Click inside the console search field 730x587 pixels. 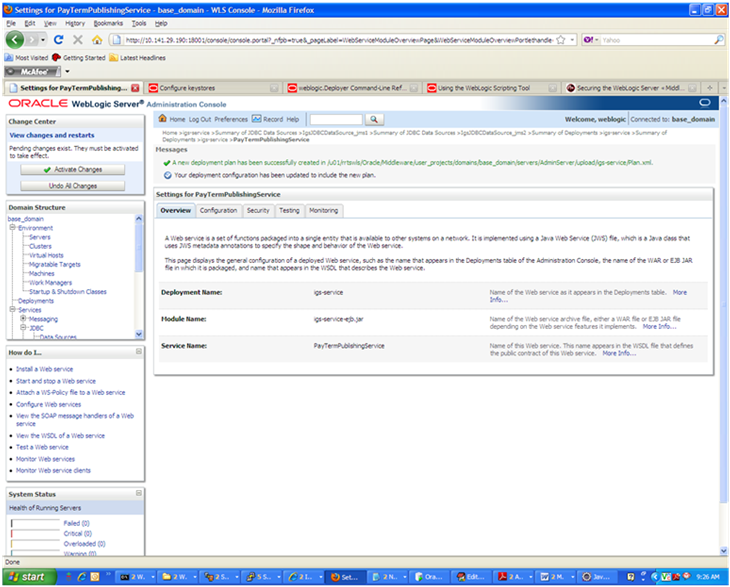336,120
